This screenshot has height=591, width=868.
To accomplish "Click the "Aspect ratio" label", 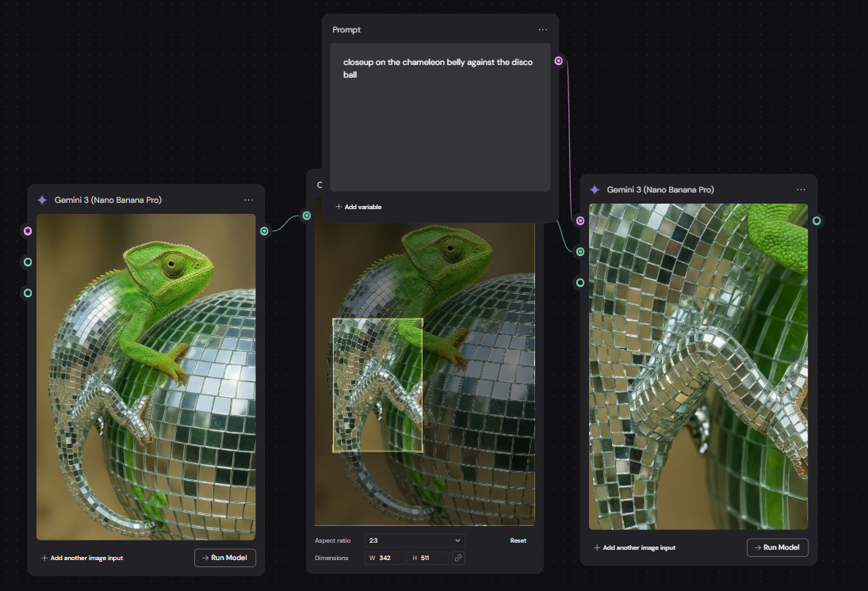I will click(333, 540).
